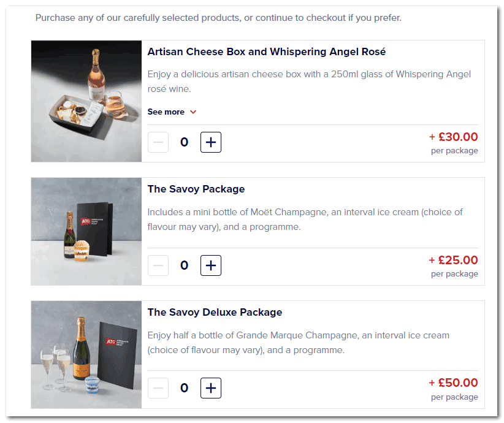Decrease Artisan Cheese Box quantity with minus

point(158,142)
